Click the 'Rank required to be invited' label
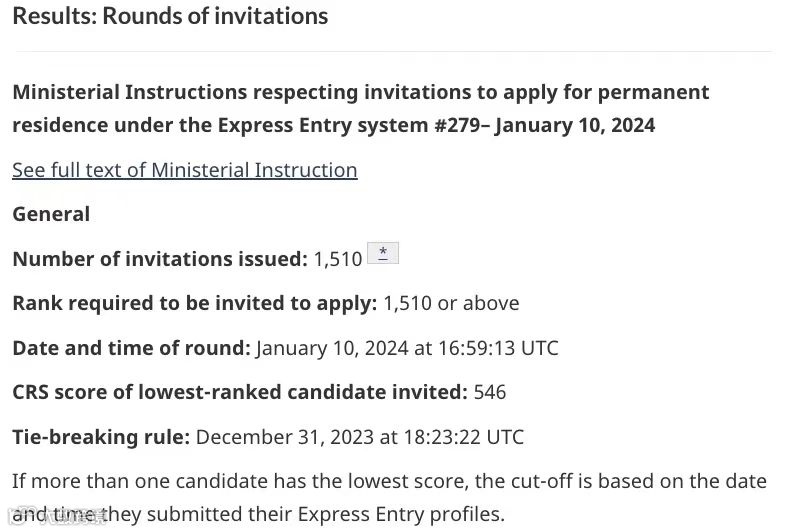This screenshot has width=808, height=532. [194, 303]
